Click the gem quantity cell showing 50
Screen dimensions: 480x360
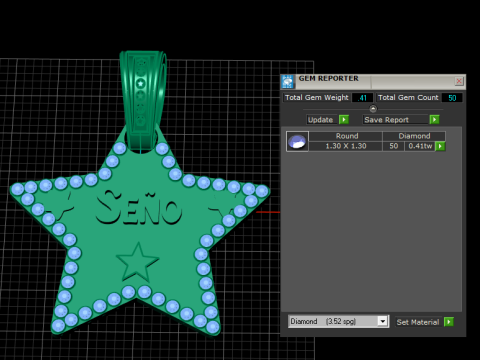tap(393, 146)
